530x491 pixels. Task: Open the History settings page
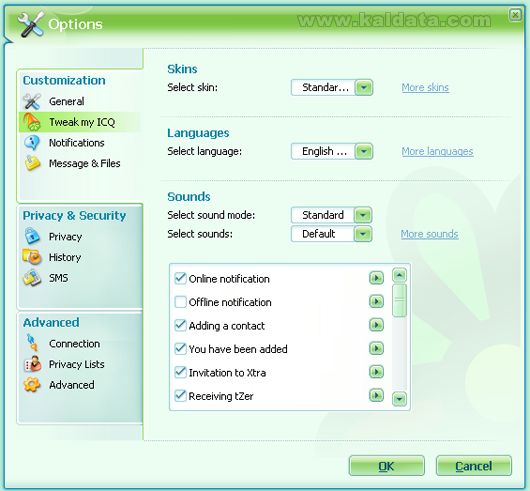coord(65,257)
